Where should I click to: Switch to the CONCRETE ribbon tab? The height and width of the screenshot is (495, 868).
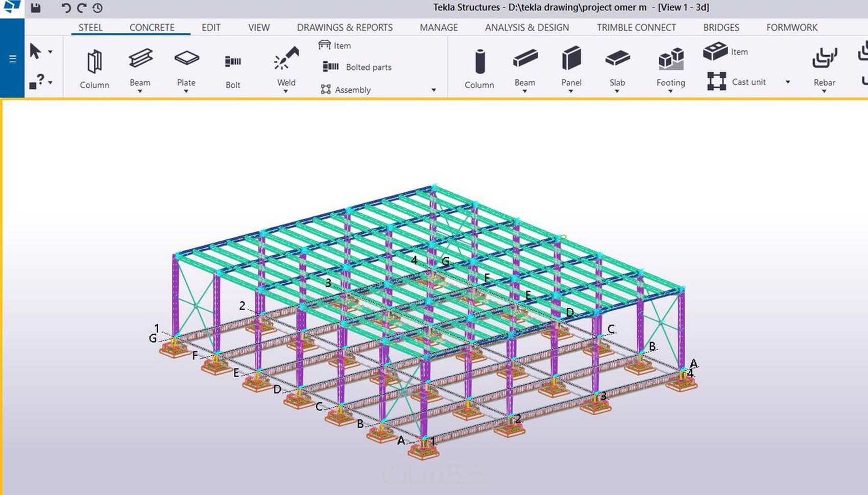click(x=152, y=28)
